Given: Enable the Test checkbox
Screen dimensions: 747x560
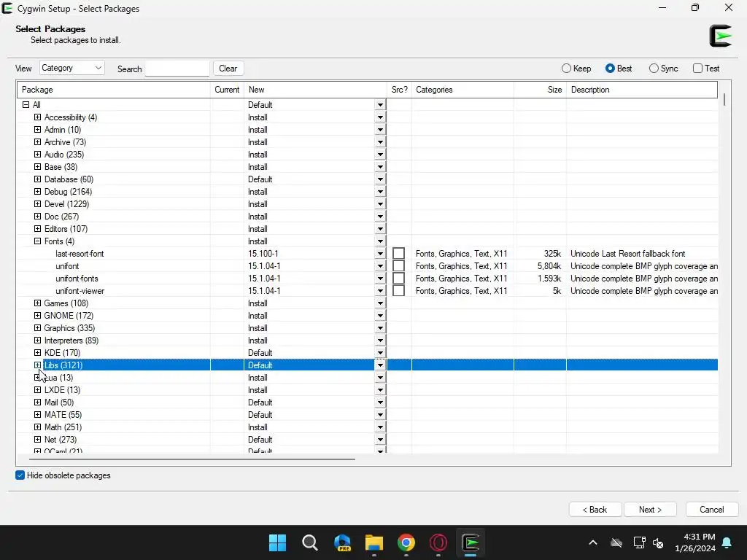Looking at the screenshot, I should tap(697, 68).
